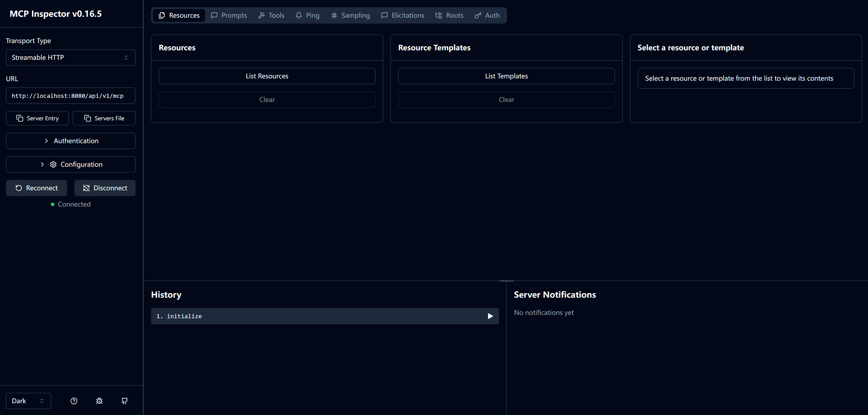Click the Disconnect button
The height and width of the screenshot is (415, 868).
[105, 188]
